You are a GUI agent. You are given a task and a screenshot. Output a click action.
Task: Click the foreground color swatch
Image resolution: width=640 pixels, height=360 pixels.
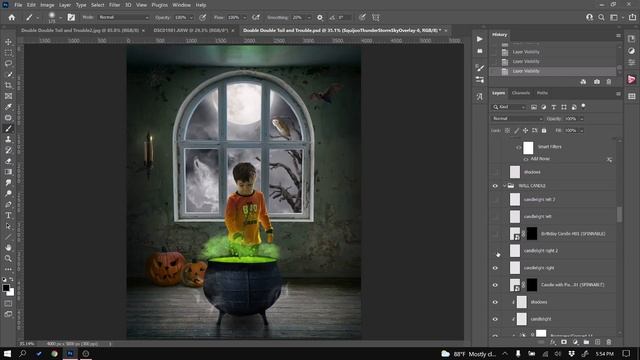(x=6, y=288)
